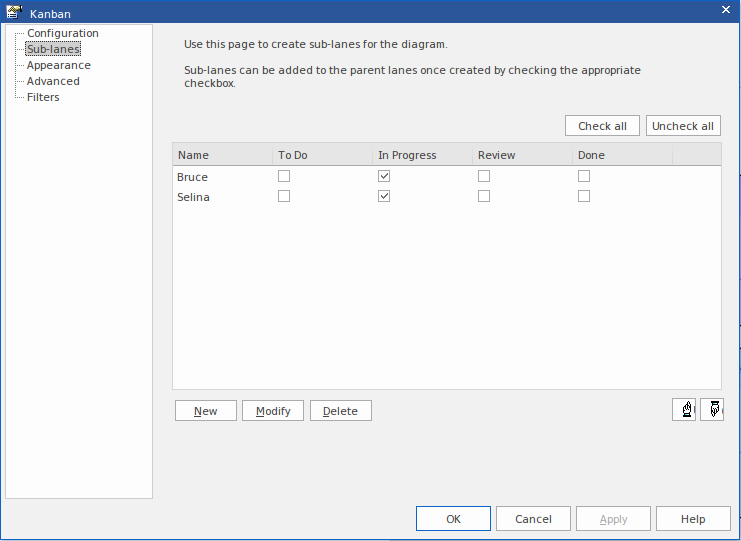741x541 pixels.
Task: Uncheck Selina's In Progress checkbox
Action: [384, 196]
